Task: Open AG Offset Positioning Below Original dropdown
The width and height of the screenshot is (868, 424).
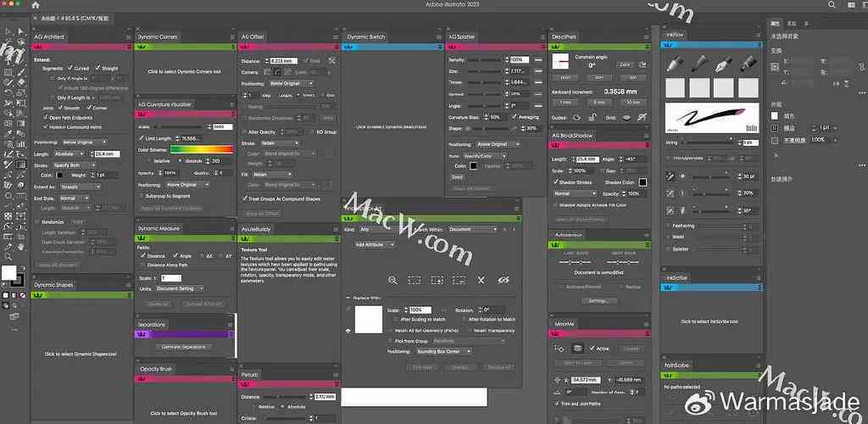Action: click(x=292, y=83)
